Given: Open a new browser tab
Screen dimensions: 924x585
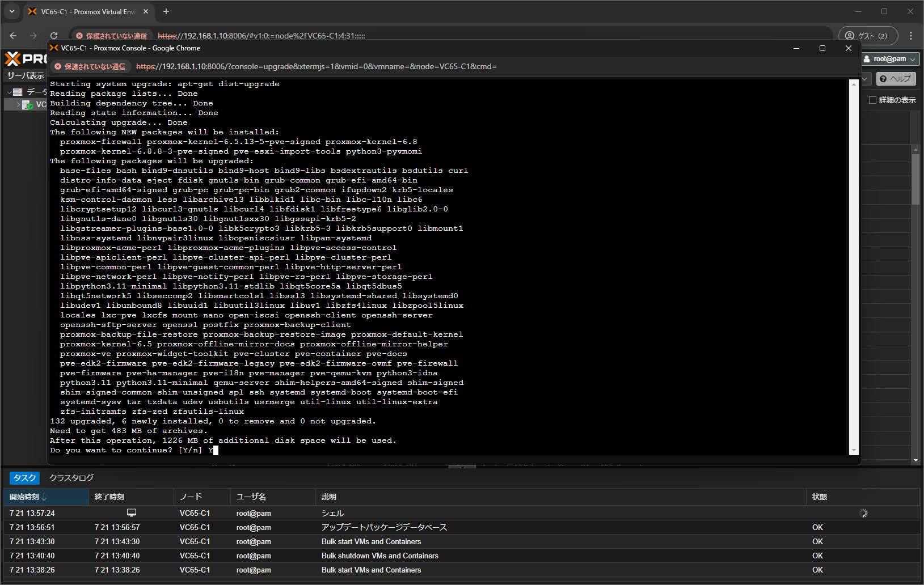Looking at the screenshot, I should (166, 11).
